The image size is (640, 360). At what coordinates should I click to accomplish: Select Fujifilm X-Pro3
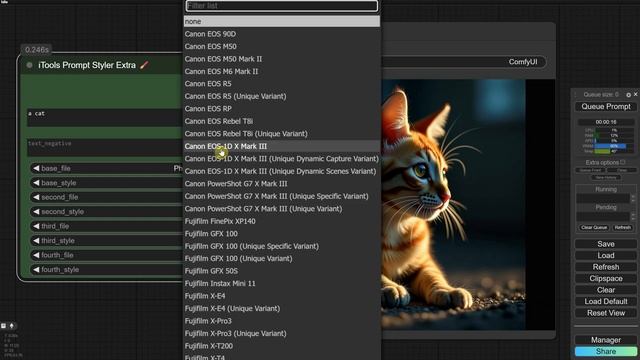click(282, 321)
